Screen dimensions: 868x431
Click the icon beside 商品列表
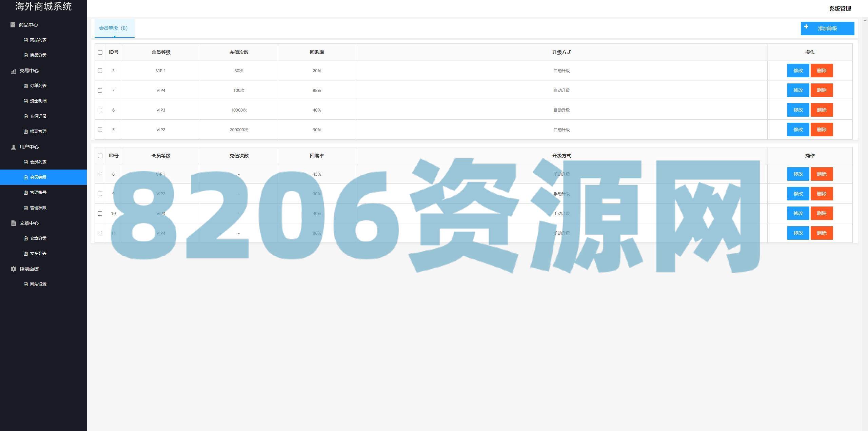[26, 40]
